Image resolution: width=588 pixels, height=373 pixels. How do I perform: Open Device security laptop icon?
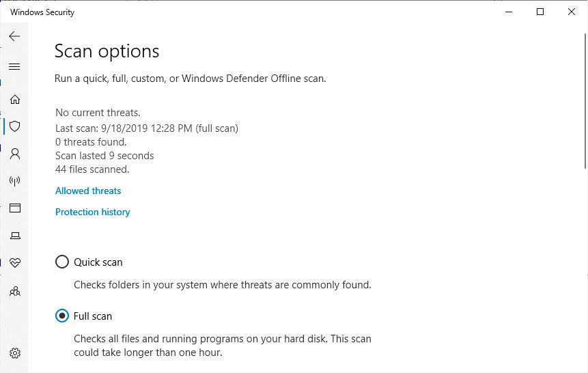[14, 236]
